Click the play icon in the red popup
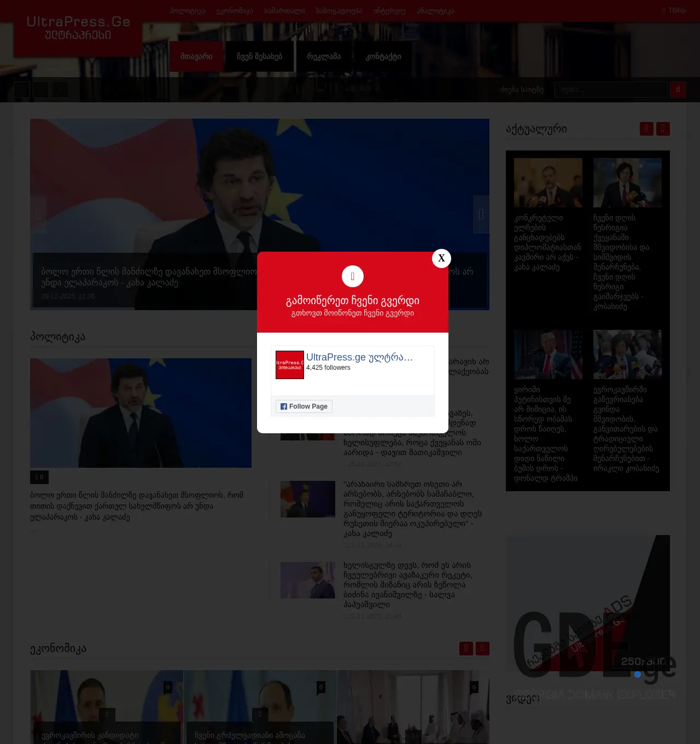This screenshot has width=700, height=744. pos(352,276)
